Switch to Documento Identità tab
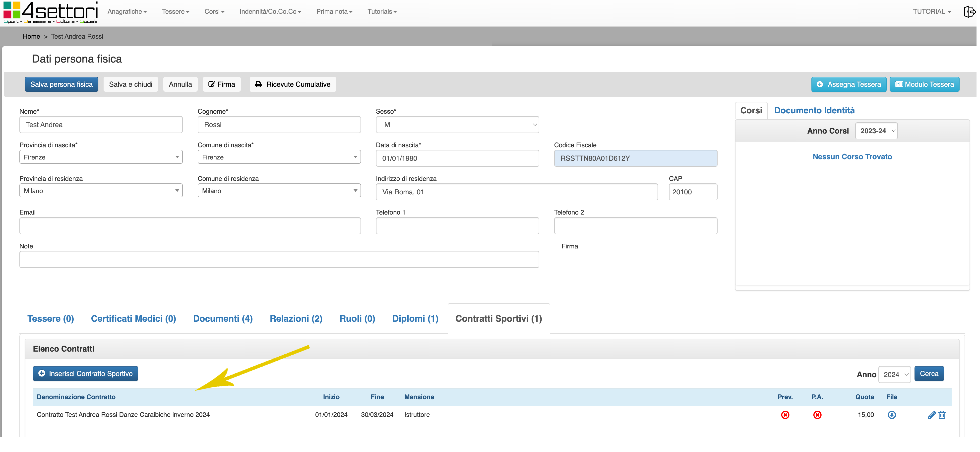This screenshot has width=980, height=452. click(814, 110)
